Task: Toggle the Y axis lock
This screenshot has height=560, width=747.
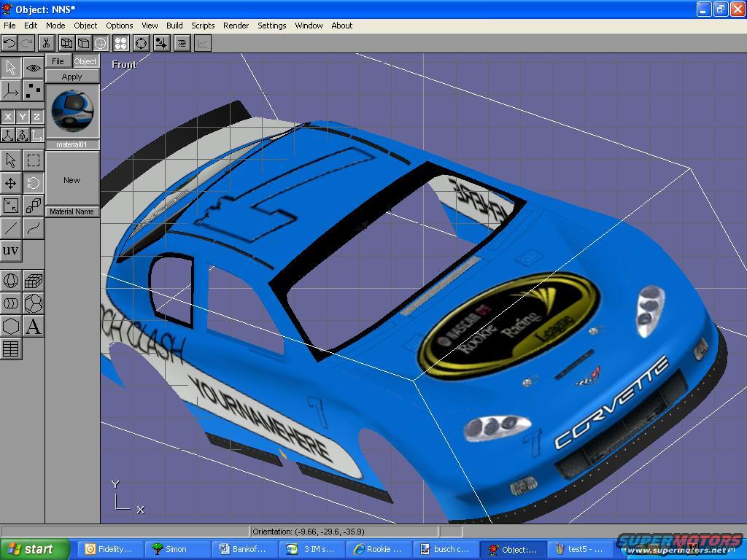Action: (x=23, y=117)
